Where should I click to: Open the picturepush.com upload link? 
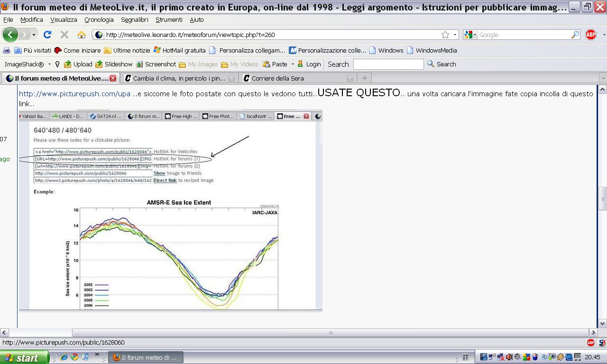point(74,94)
